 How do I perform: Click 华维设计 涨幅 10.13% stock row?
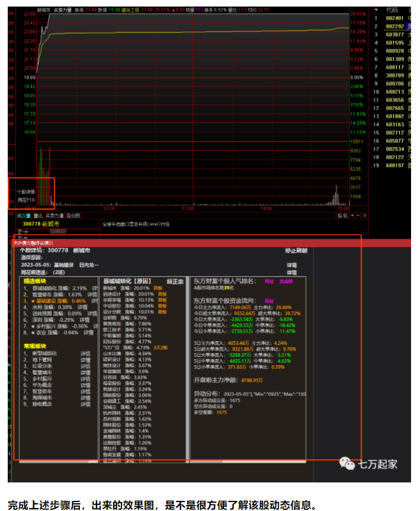[x=135, y=300]
